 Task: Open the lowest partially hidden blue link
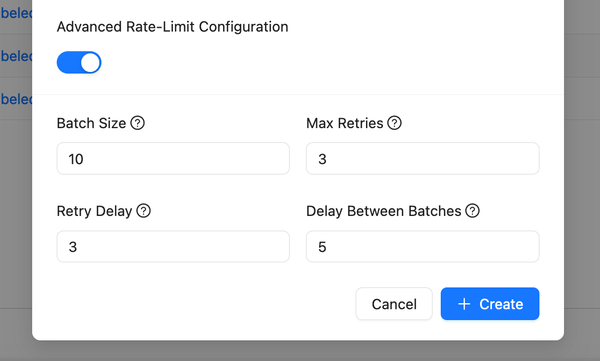[16, 99]
